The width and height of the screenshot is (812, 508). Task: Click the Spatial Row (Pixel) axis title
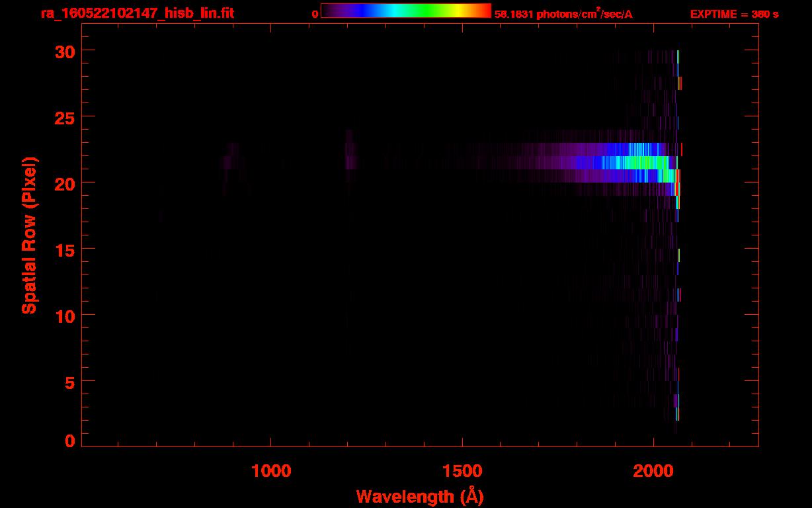[29, 235]
